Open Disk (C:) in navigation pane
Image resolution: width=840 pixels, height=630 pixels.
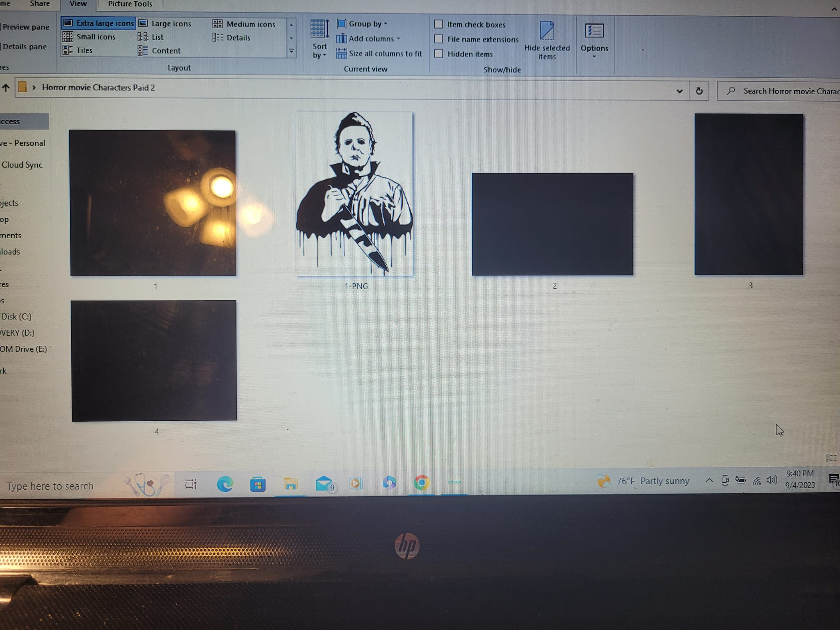click(x=16, y=317)
